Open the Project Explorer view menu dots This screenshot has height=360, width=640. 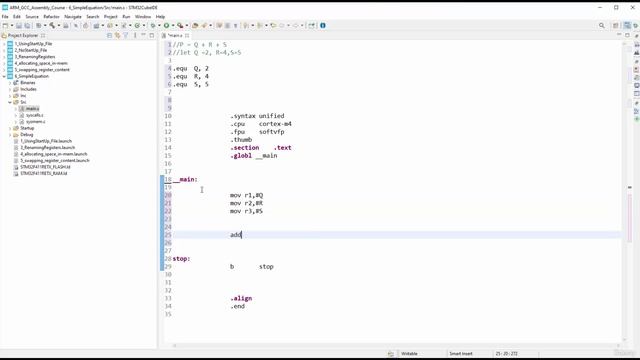click(135, 36)
